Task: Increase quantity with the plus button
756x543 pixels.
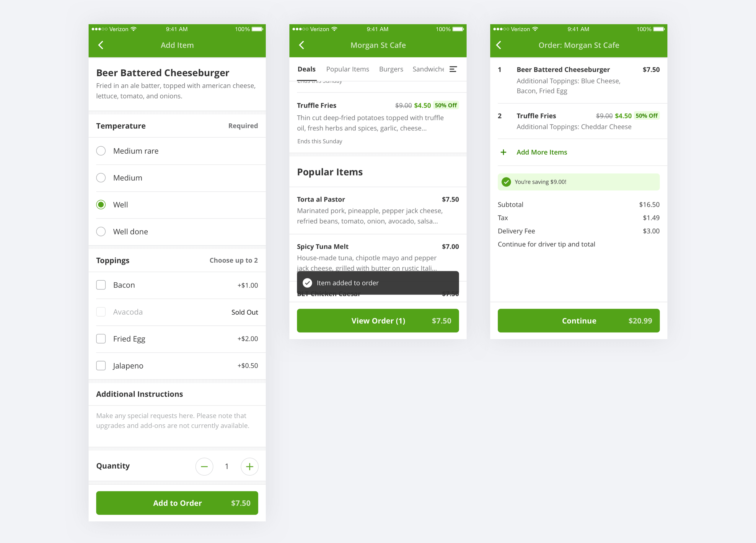Action: pyautogui.click(x=249, y=466)
